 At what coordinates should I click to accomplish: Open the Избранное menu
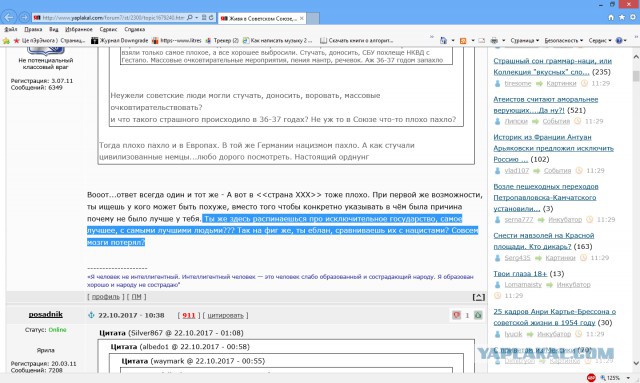point(79,29)
